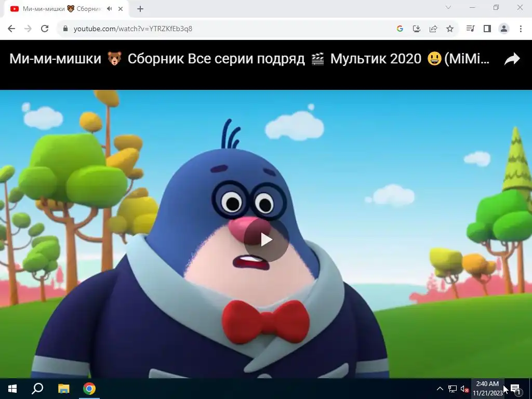Viewport: 532px width, 399px height.
Task: Open File Explorer from the taskbar
Action: 63,389
